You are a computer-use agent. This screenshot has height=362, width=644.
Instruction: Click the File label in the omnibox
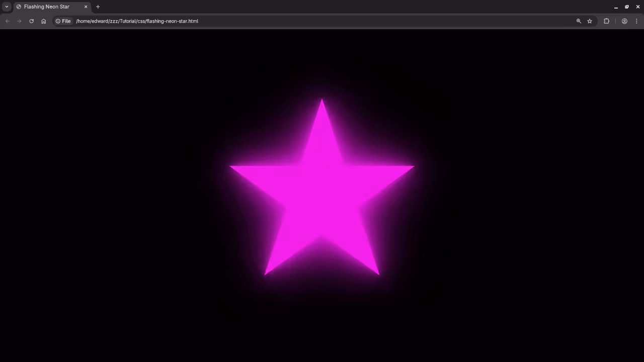click(66, 21)
